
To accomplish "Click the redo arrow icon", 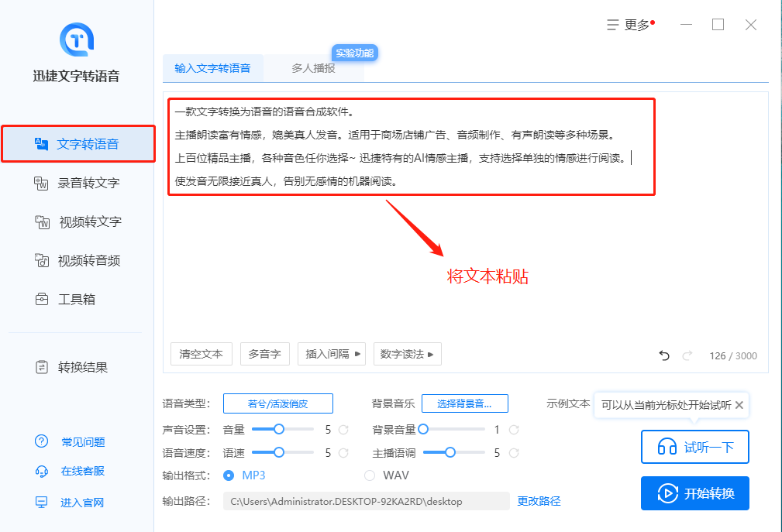I will (x=687, y=355).
